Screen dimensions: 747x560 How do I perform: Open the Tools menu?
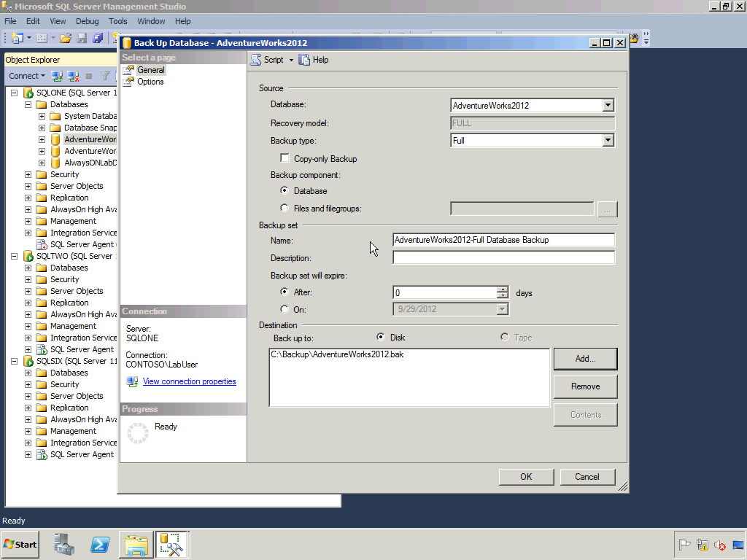pos(118,20)
